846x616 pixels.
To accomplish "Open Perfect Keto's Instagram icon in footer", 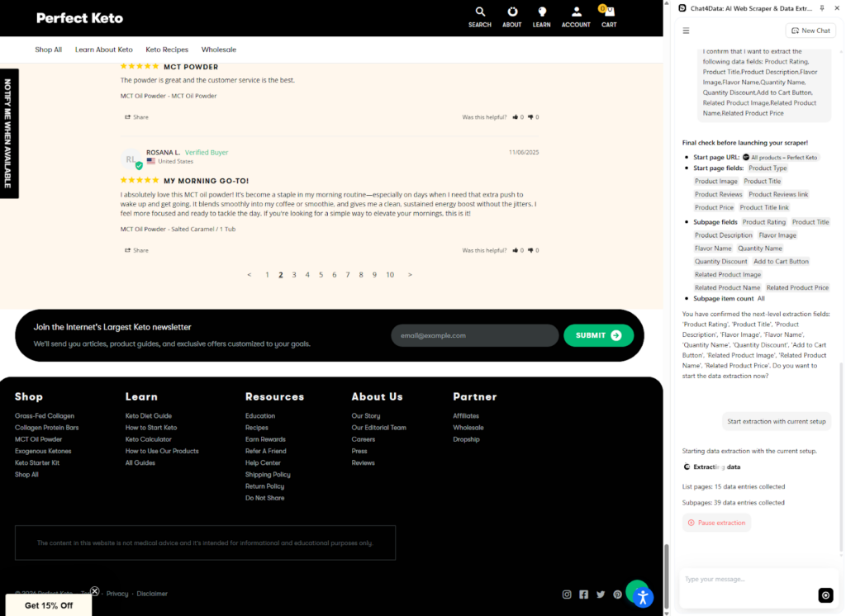I will point(567,594).
